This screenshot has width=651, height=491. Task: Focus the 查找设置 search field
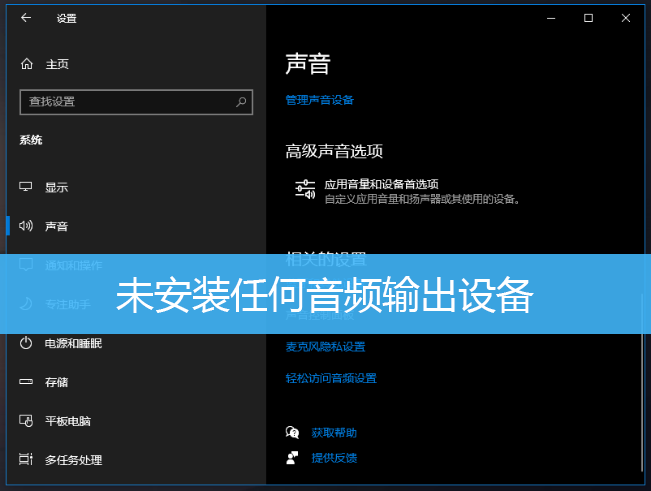tap(125, 101)
